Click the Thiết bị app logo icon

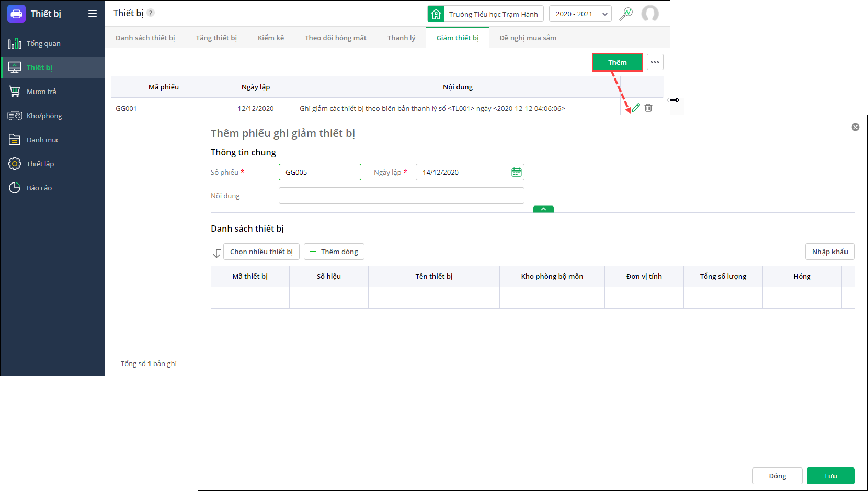pyautogui.click(x=16, y=14)
